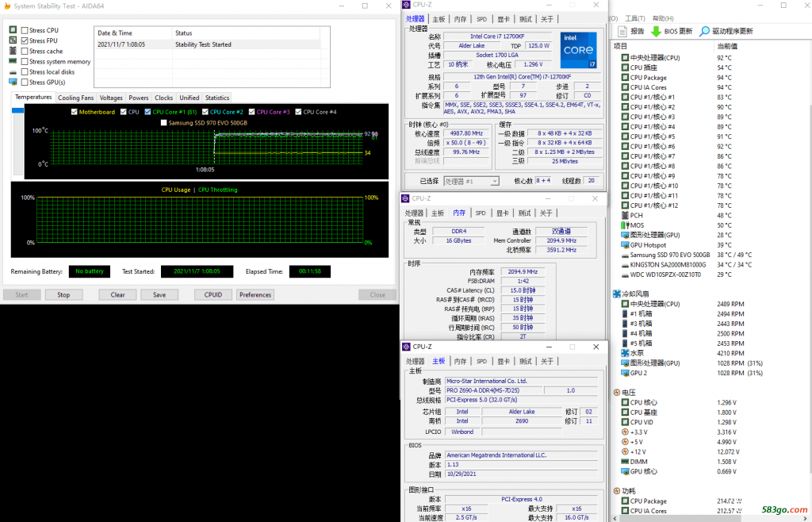
Task: Open the CPUID panel button
Action: [213, 294]
